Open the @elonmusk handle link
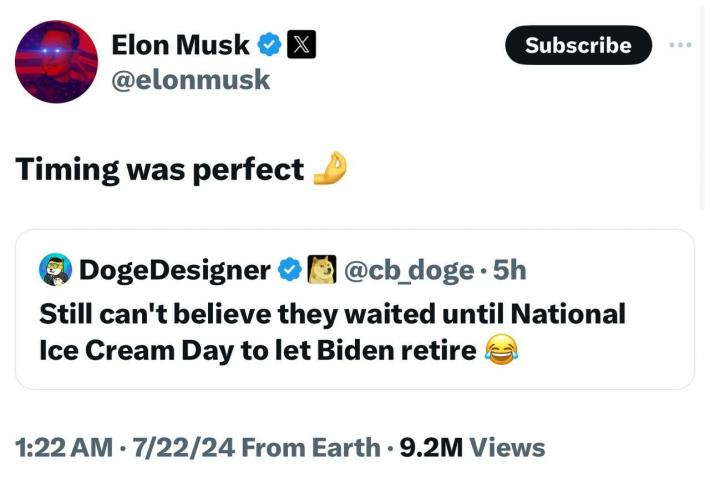 (x=191, y=79)
